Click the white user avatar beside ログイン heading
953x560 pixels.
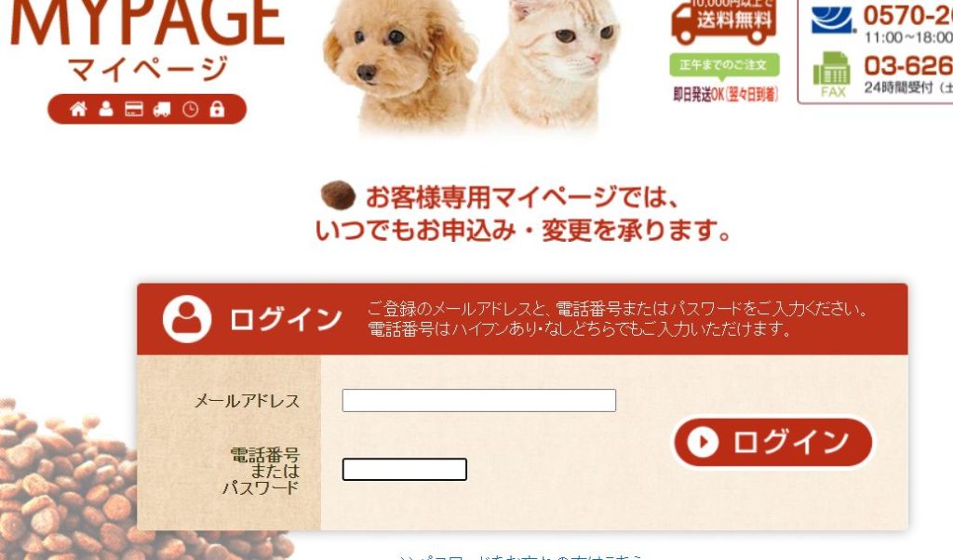186,319
